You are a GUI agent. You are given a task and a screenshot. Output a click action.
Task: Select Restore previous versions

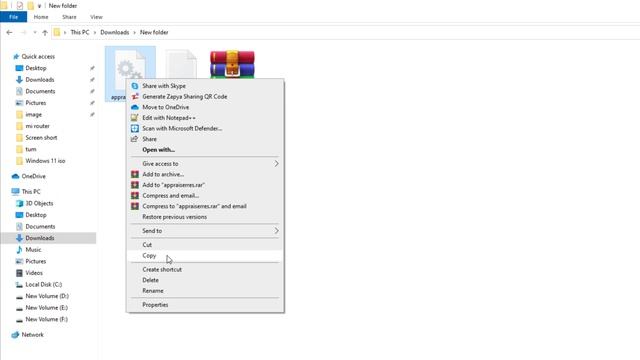(205, 217)
